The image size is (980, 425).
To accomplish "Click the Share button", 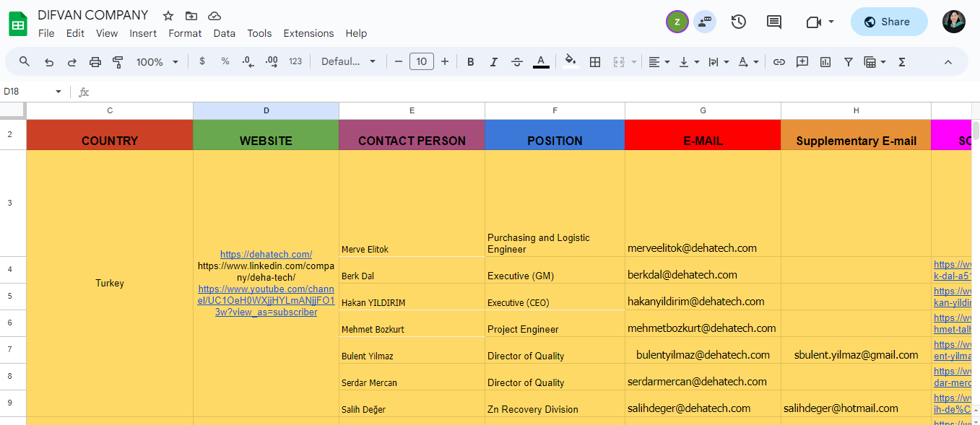I will [x=888, y=22].
